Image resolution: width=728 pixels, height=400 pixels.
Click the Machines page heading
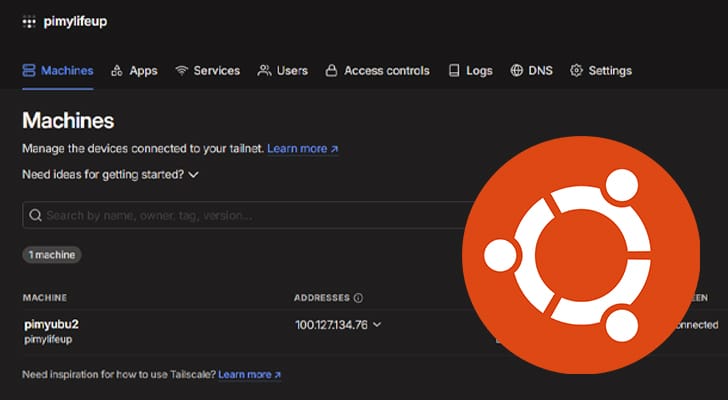point(68,121)
